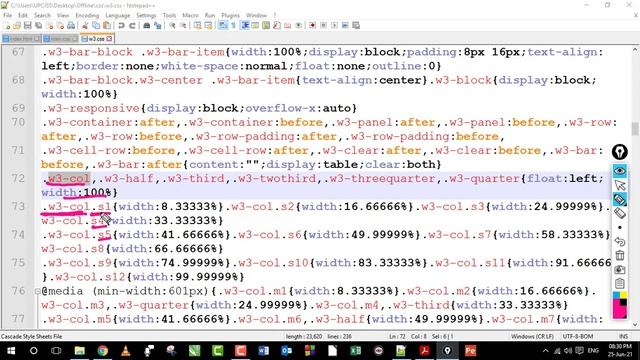The image size is (640, 360).
Task: Toggle synchronize vertical scrolling
Action: click(x=197, y=25)
